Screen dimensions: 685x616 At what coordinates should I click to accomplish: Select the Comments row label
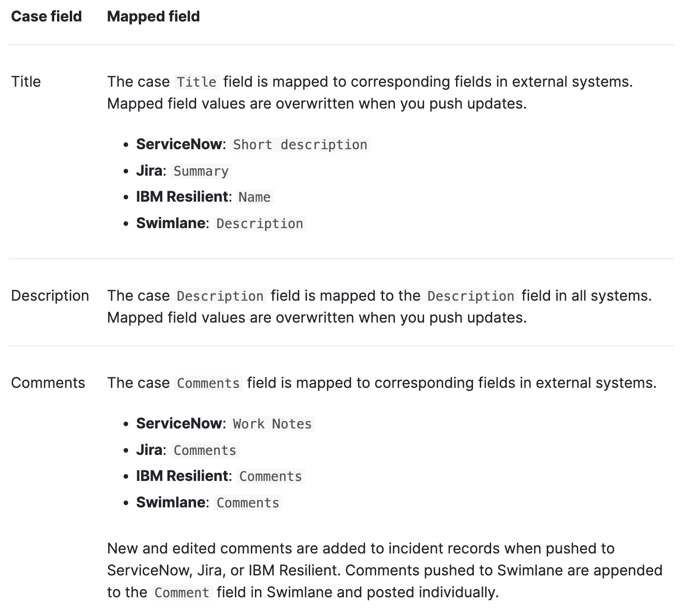pos(48,383)
